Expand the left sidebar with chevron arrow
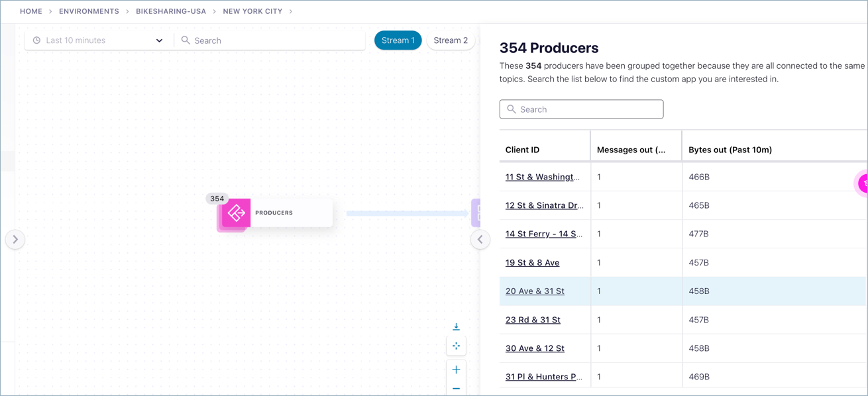Viewport: 868px width, 396px height. [15, 239]
